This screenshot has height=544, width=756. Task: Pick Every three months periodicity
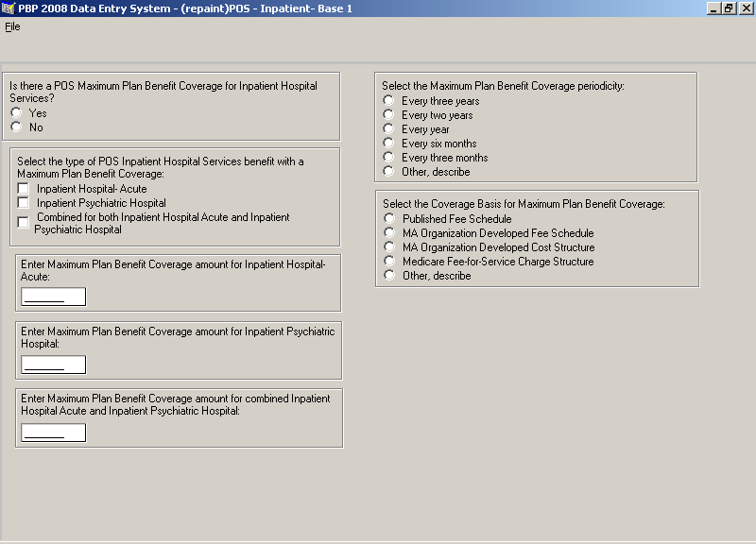point(388,157)
